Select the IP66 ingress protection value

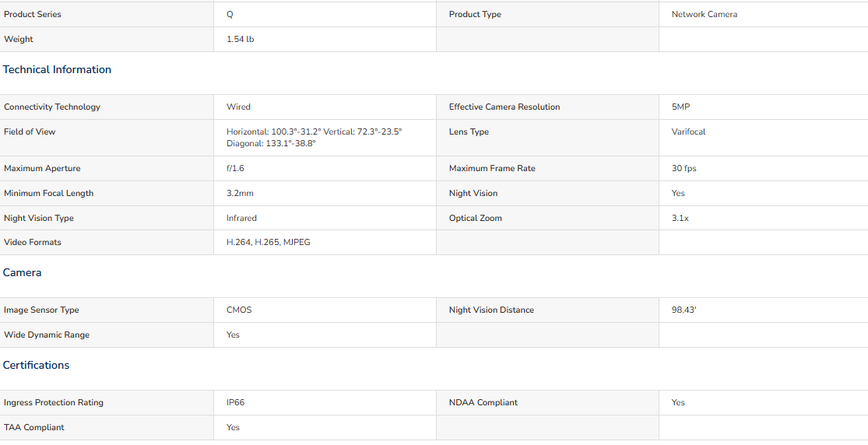(236, 402)
